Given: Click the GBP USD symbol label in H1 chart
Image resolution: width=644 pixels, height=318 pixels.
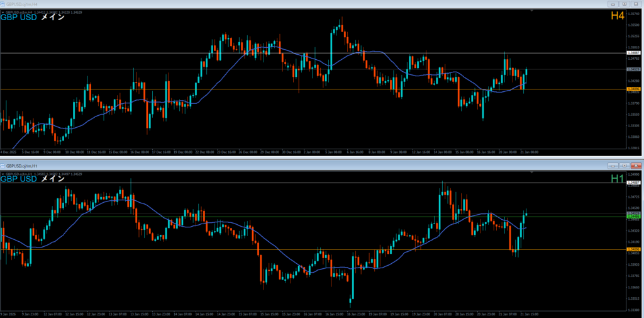Looking at the screenshot, I should click(19, 179).
